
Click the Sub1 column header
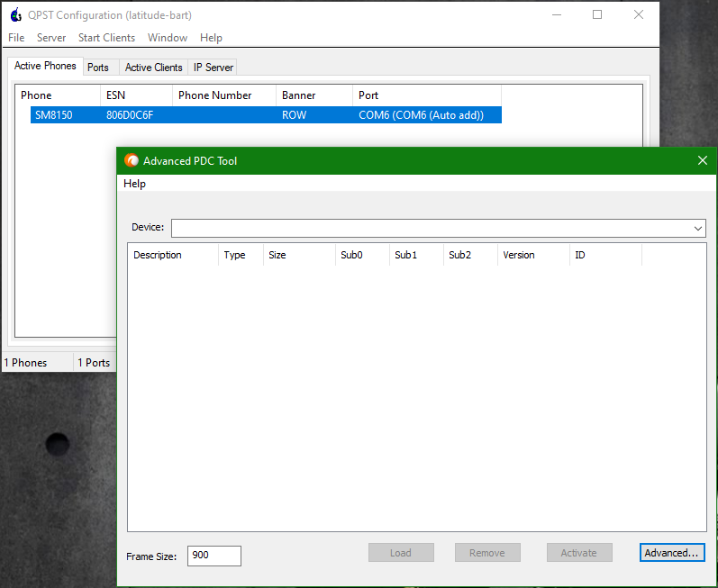pyautogui.click(x=417, y=255)
